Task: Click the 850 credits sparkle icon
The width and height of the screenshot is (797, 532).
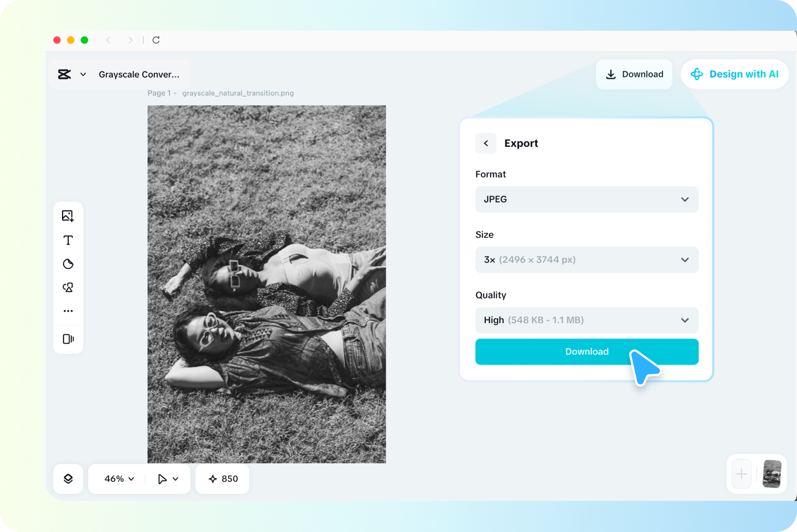Action: [214, 478]
